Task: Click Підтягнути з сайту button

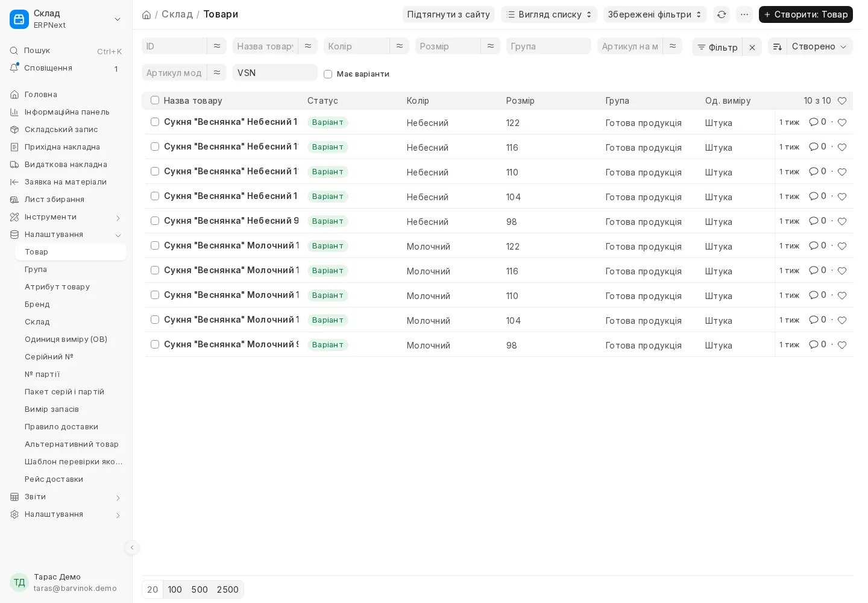Action: [448, 14]
